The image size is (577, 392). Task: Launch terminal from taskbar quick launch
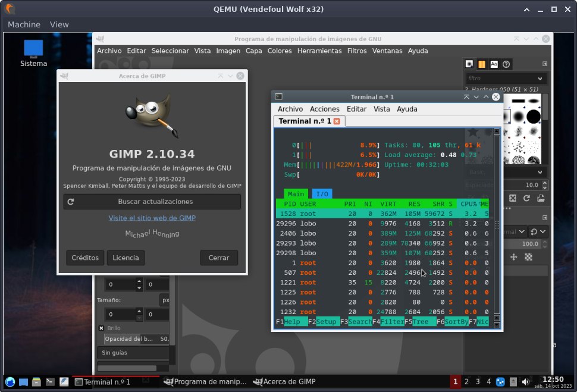pos(50,382)
